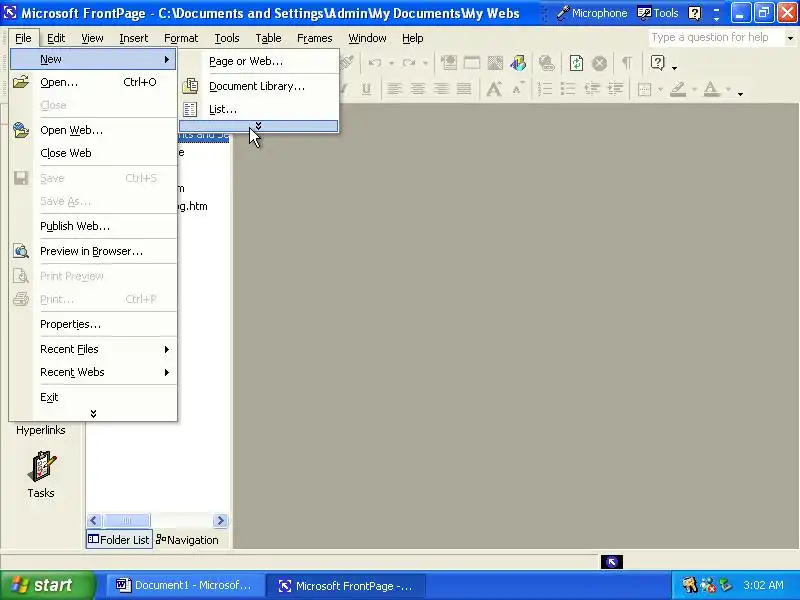Click the Stop icon in the toolbar
800x600 pixels.
(x=599, y=63)
